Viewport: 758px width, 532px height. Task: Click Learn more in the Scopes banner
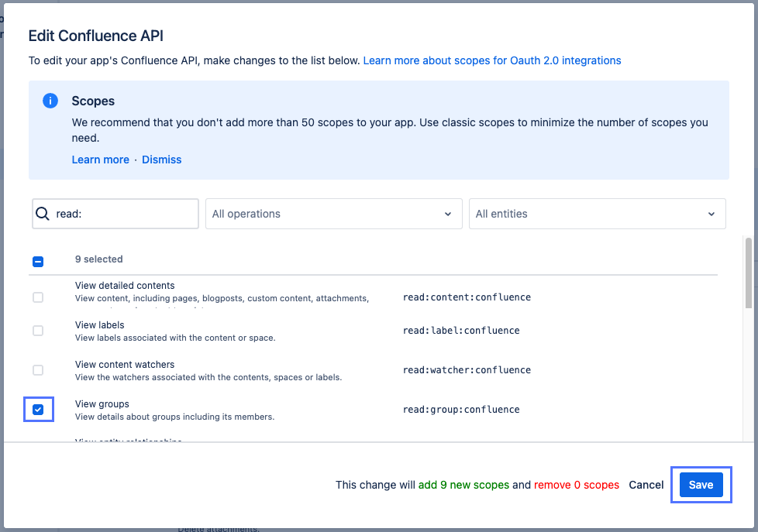point(101,160)
